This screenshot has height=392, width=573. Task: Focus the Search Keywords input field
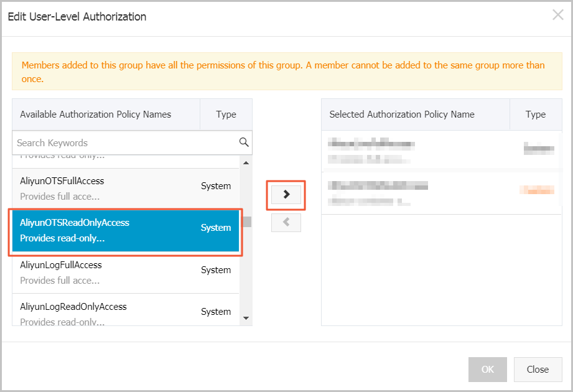(x=132, y=142)
